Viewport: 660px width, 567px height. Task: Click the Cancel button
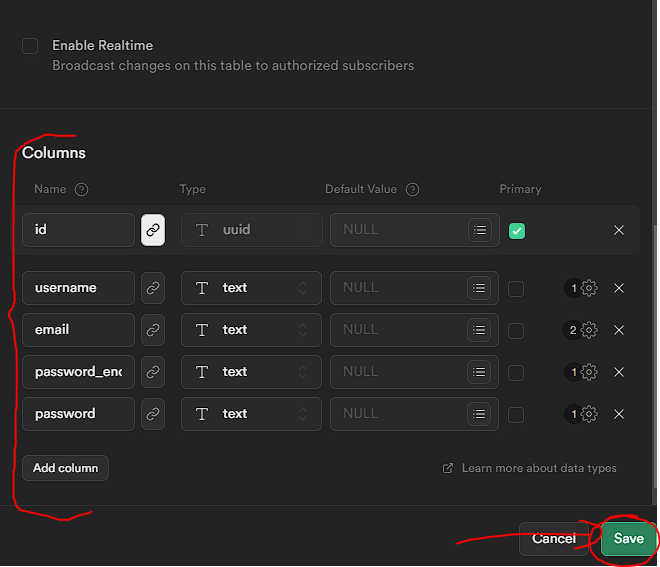[x=554, y=539]
